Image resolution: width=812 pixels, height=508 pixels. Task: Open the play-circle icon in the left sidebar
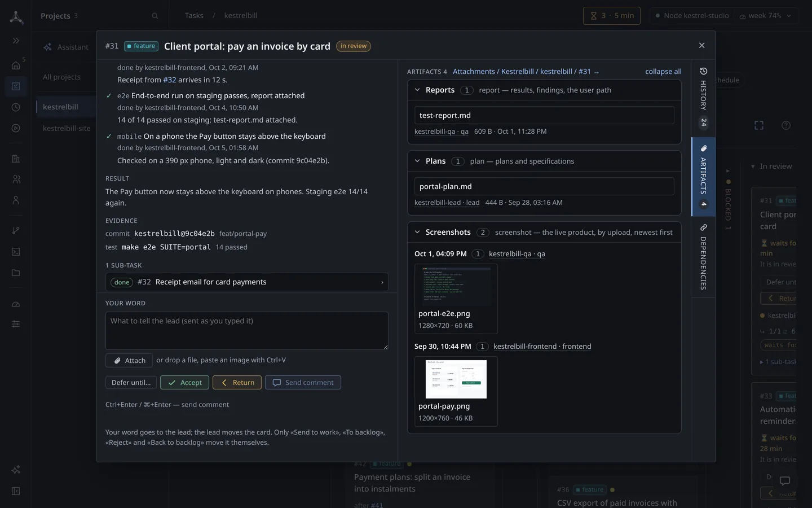point(16,128)
